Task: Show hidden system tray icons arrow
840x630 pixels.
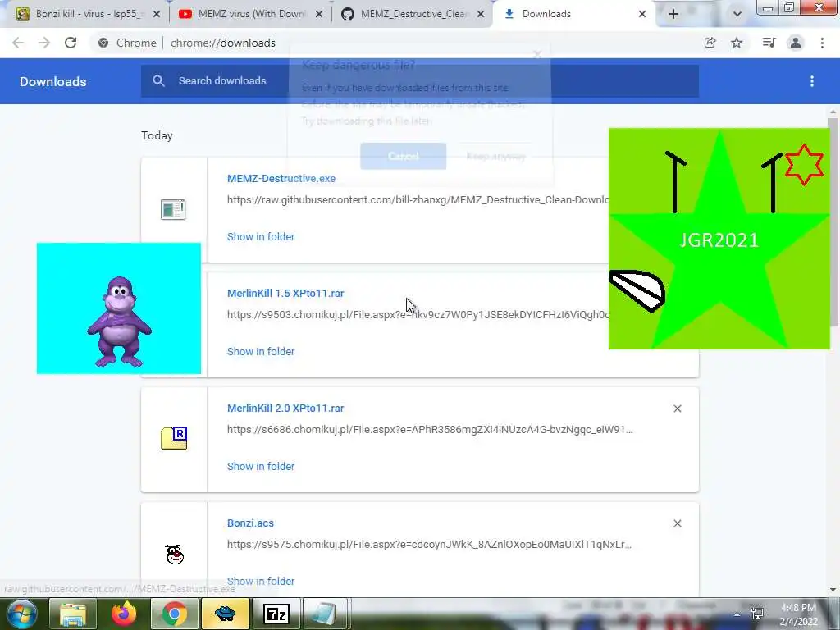Action: point(737,615)
